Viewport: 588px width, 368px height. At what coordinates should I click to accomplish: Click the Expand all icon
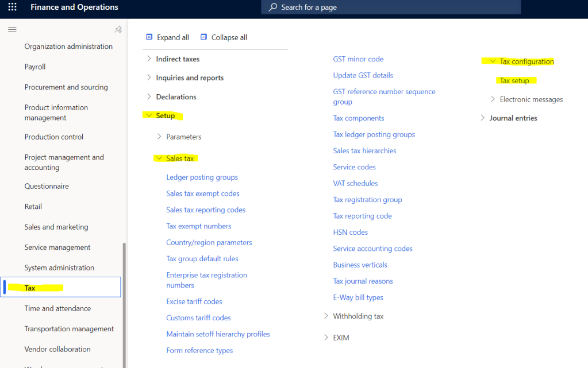[149, 37]
